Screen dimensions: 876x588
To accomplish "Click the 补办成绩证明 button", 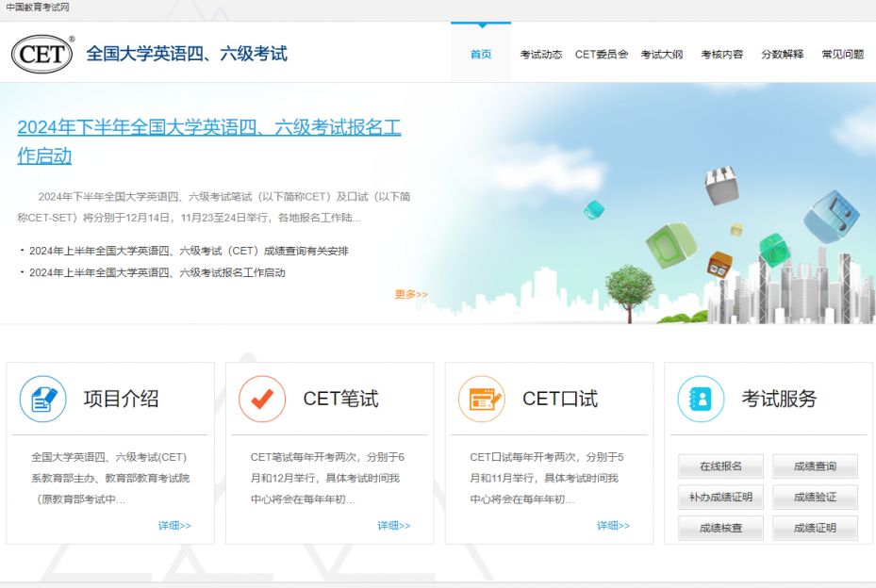I will [x=720, y=497].
